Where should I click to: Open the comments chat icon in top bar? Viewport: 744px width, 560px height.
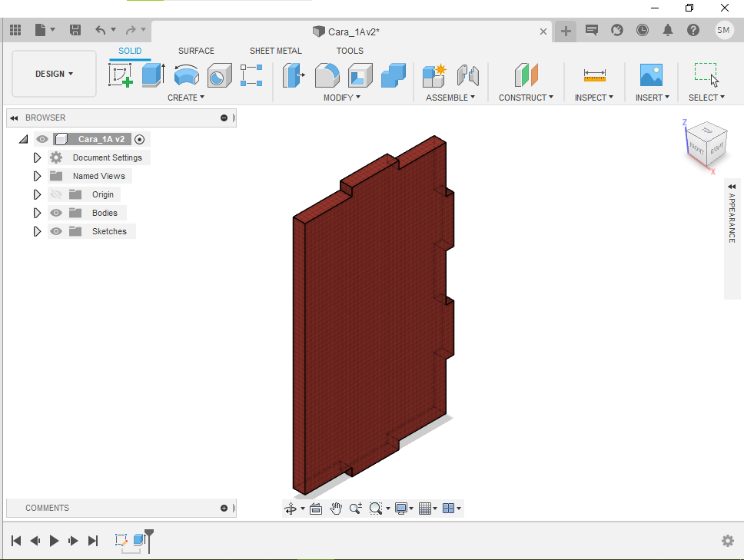click(x=591, y=31)
